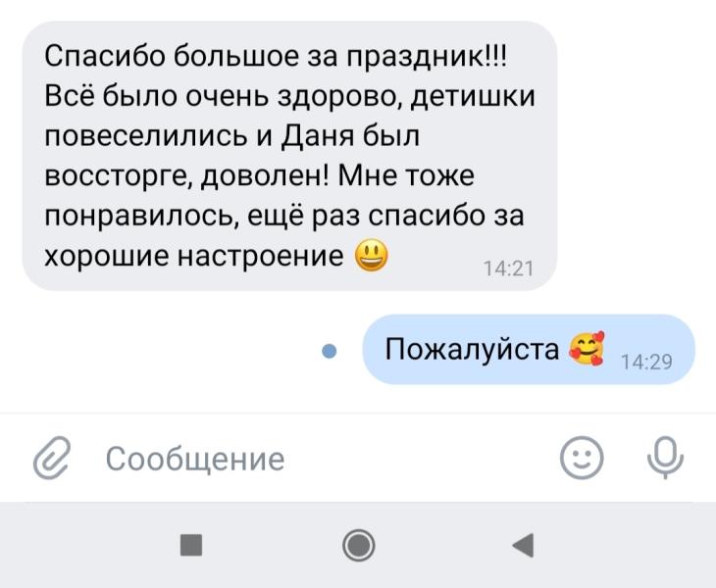Viewport: 716px width, 588px height.
Task: Click the phrase Мне тоже in message
Action: tap(406, 175)
